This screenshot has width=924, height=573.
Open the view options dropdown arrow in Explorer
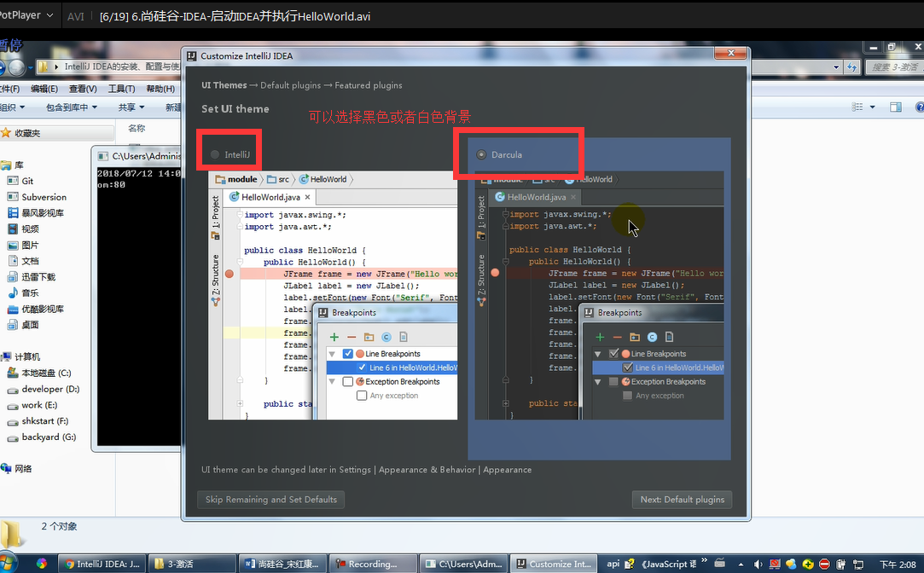pyautogui.click(x=872, y=107)
